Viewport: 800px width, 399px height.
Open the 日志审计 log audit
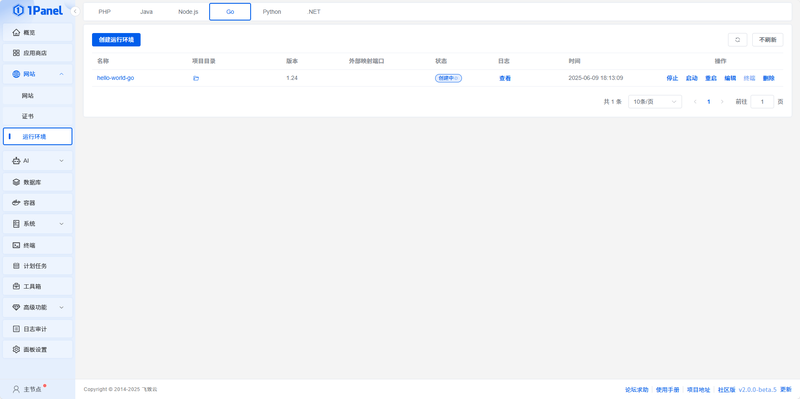[x=38, y=329]
